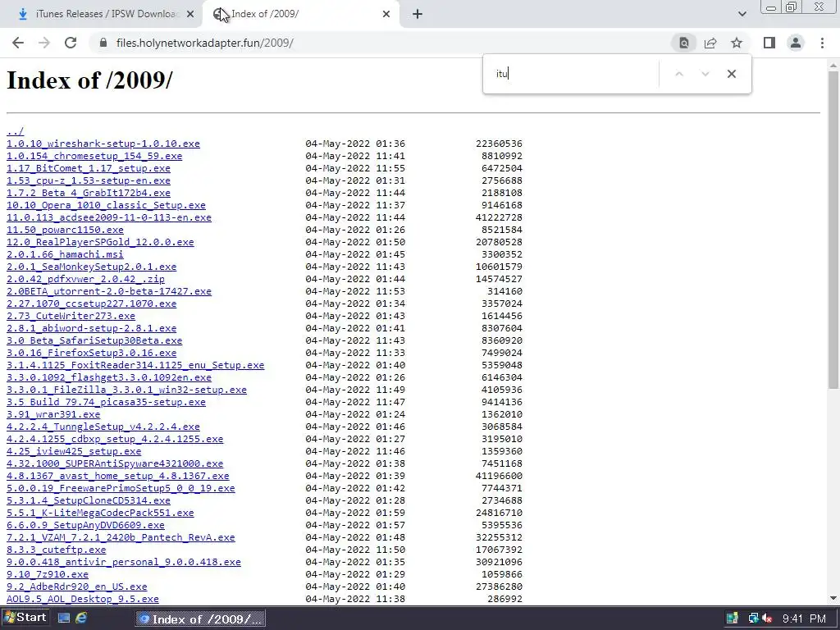
Task: Jump to previous find result
Action: click(x=678, y=74)
